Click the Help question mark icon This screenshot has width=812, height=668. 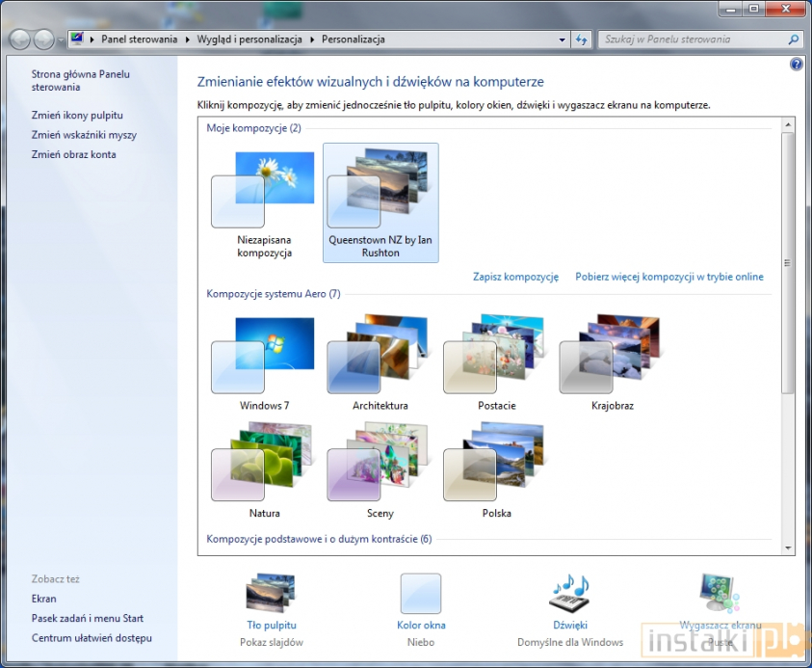pyautogui.click(x=796, y=64)
